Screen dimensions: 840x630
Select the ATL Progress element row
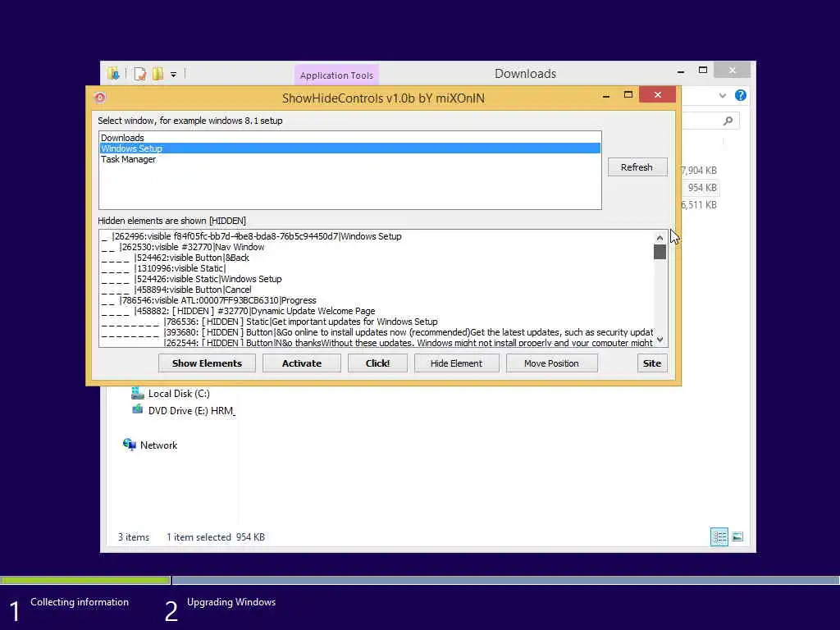point(377,300)
